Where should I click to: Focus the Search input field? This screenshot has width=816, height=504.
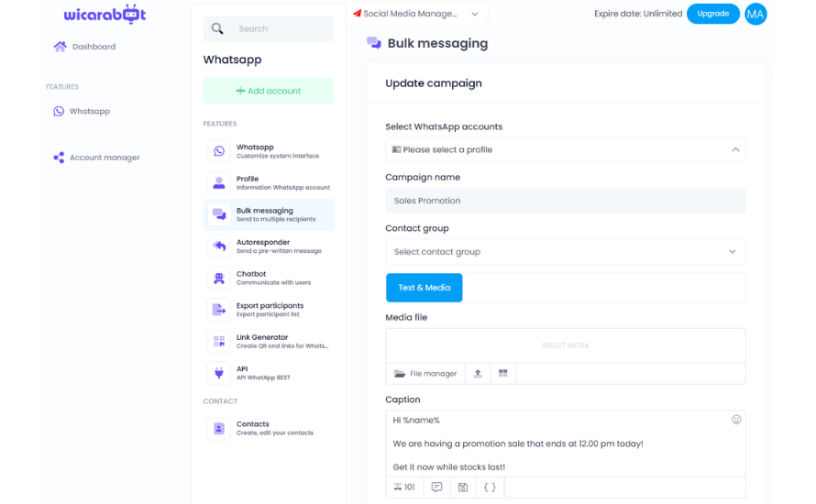(x=269, y=28)
